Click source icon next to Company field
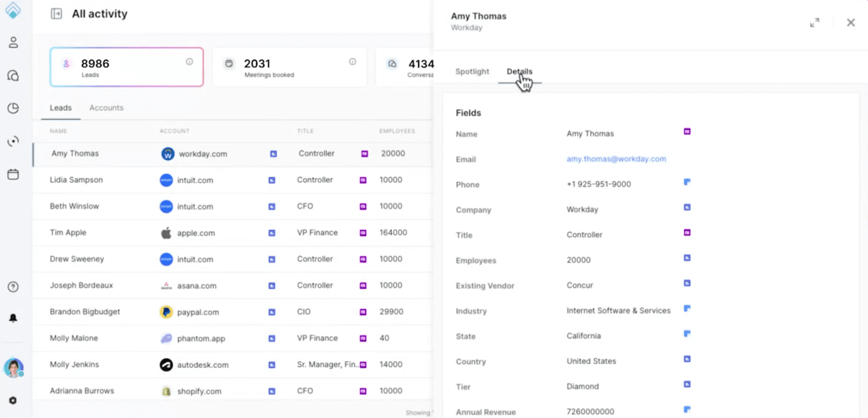Image resolution: width=868 pixels, height=418 pixels. tap(687, 207)
